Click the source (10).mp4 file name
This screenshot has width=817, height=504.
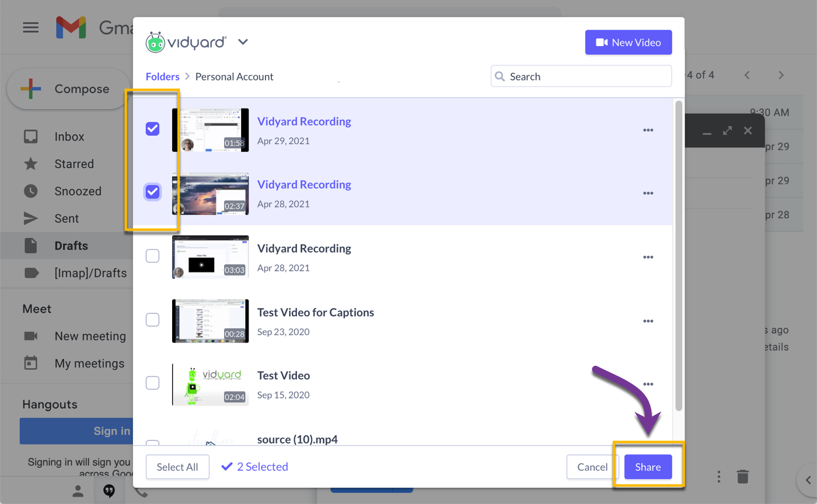pyautogui.click(x=298, y=439)
